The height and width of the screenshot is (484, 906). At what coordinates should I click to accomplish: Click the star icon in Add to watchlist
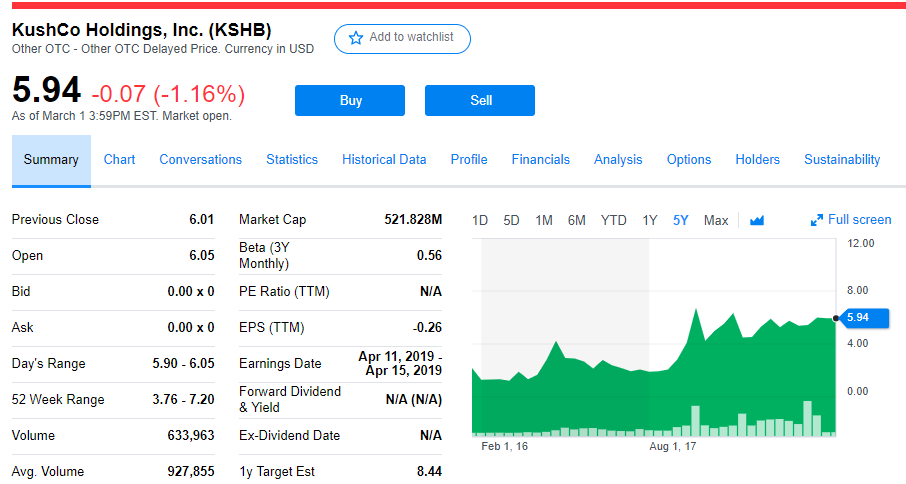[356, 38]
